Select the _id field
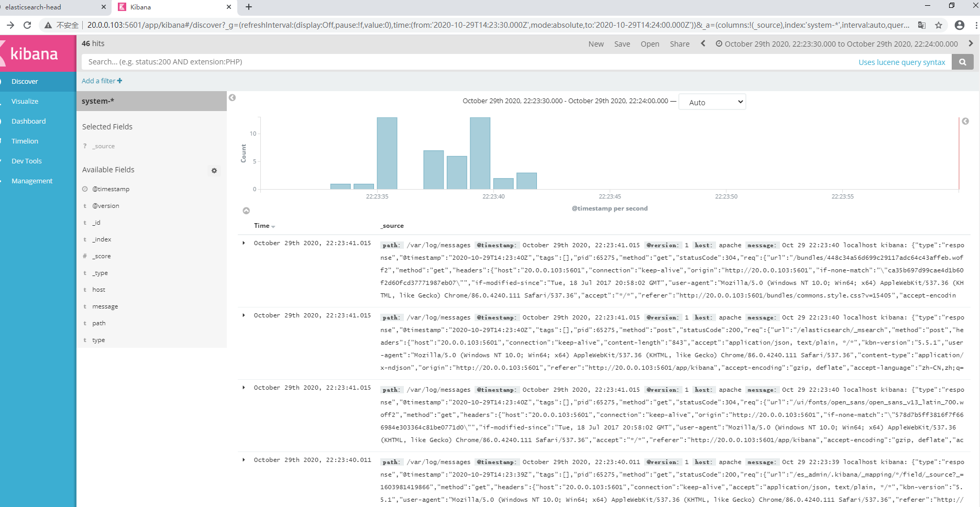This screenshot has height=507, width=980. click(96, 223)
